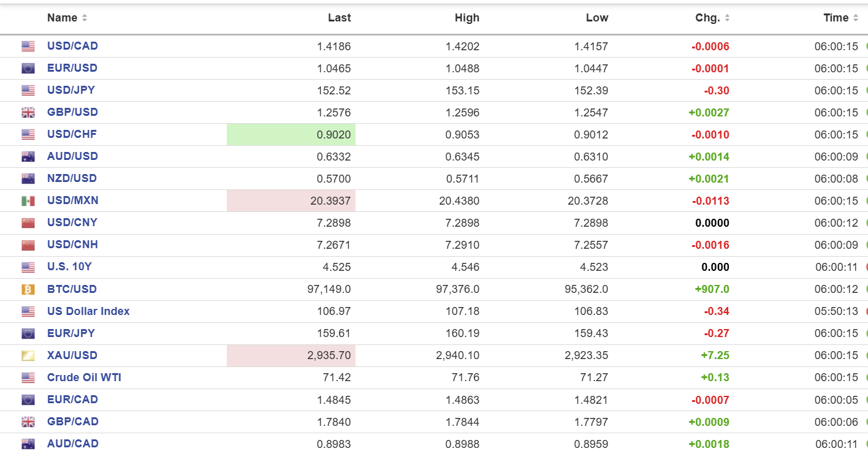Image resolution: width=868 pixels, height=451 pixels.
Task: Click the UK flag icon beside GBP/USD
Action: [x=28, y=113]
